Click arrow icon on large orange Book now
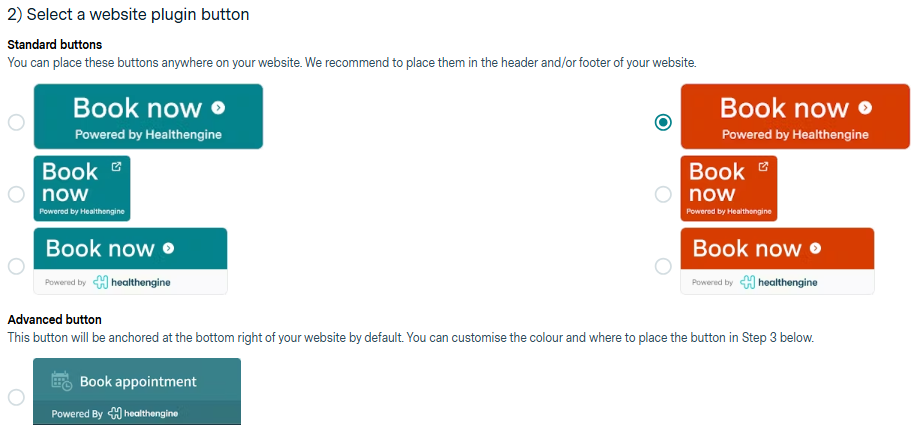923x437 pixels. 865,107
